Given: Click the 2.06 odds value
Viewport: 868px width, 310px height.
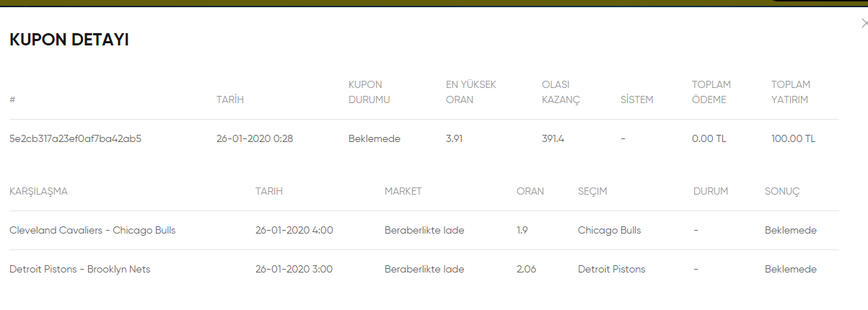Looking at the screenshot, I should pos(527,269).
